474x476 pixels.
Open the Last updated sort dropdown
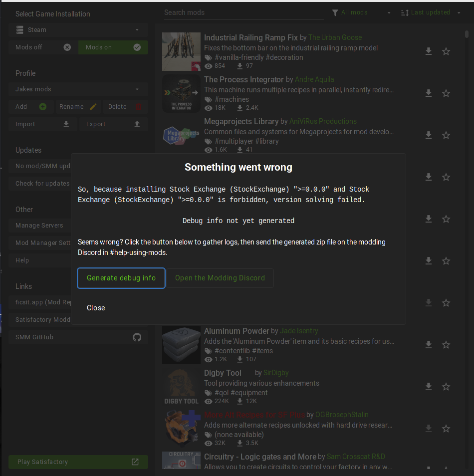(431, 12)
